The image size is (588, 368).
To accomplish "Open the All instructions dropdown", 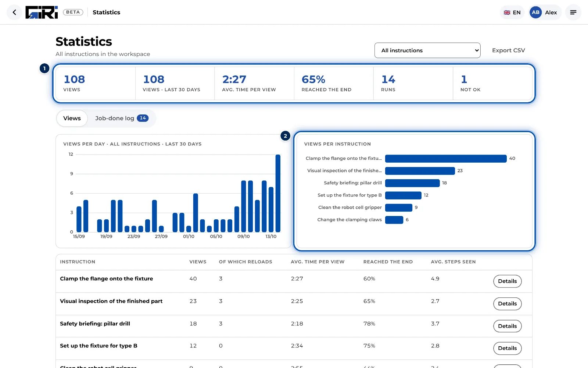I will [x=427, y=50].
